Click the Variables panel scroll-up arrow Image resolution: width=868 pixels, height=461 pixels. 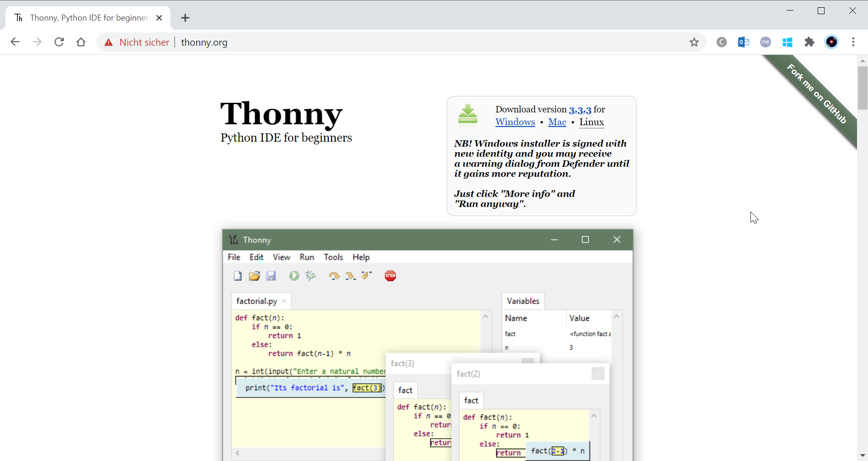(x=616, y=316)
